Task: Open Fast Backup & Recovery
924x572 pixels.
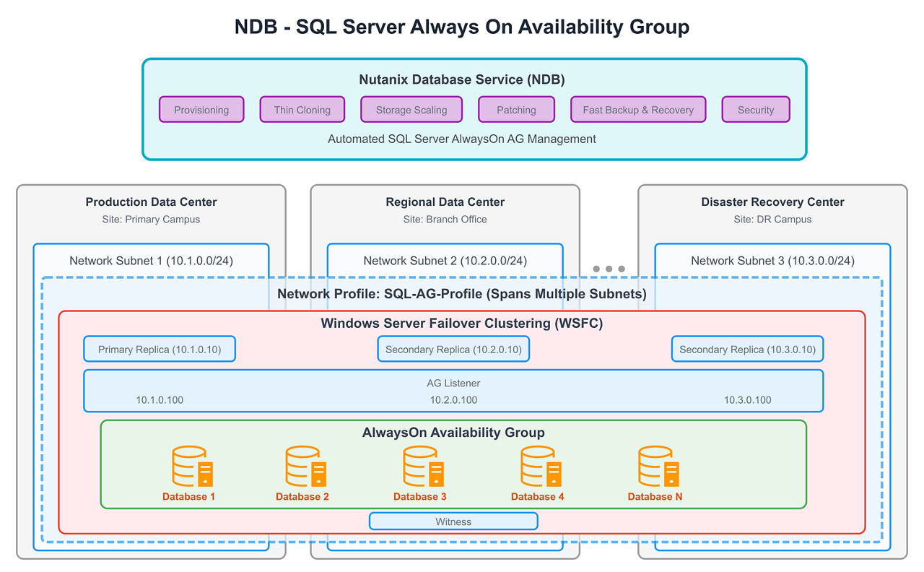Action: (638, 109)
